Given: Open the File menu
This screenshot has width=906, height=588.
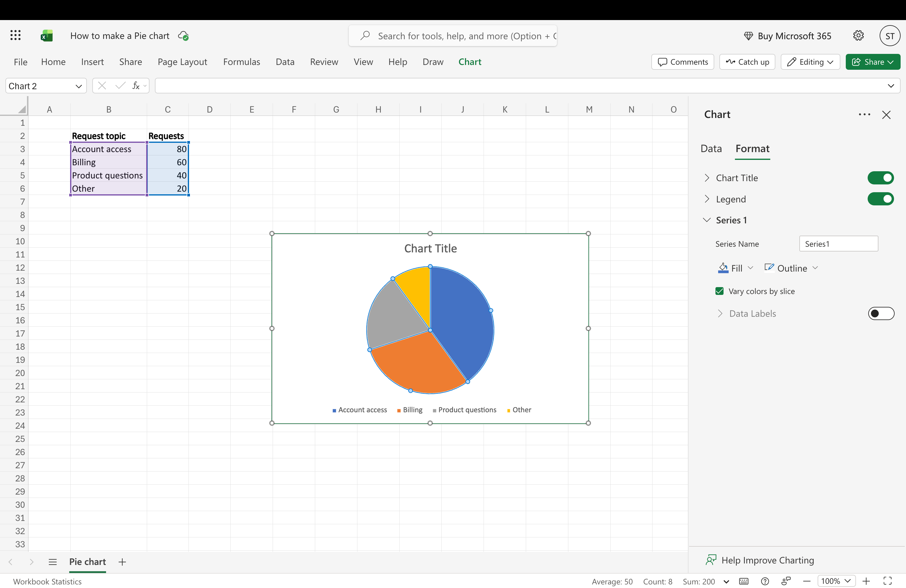Looking at the screenshot, I should tap(21, 62).
